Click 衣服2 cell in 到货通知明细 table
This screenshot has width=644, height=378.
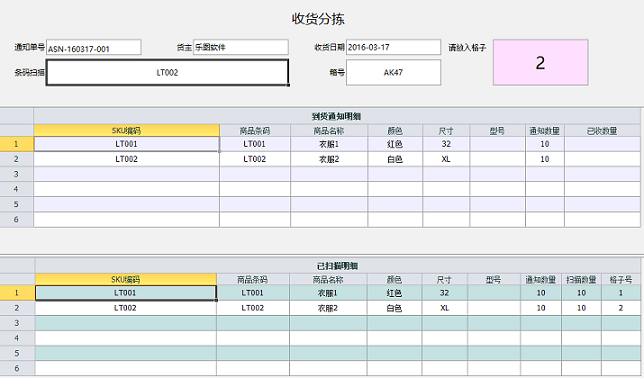click(x=329, y=159)
